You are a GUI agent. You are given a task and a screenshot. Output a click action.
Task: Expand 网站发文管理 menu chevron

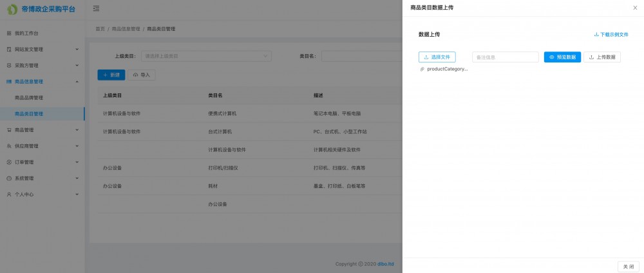pos(77,50)
